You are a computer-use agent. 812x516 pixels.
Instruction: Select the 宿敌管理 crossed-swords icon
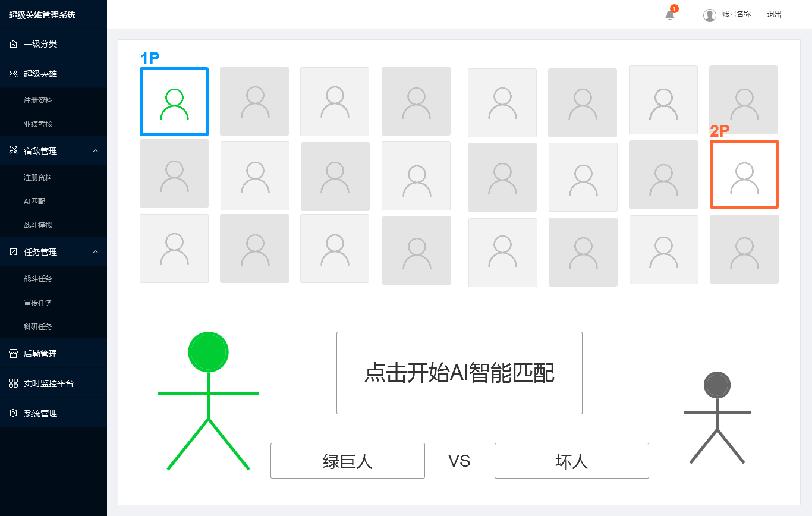13,150
